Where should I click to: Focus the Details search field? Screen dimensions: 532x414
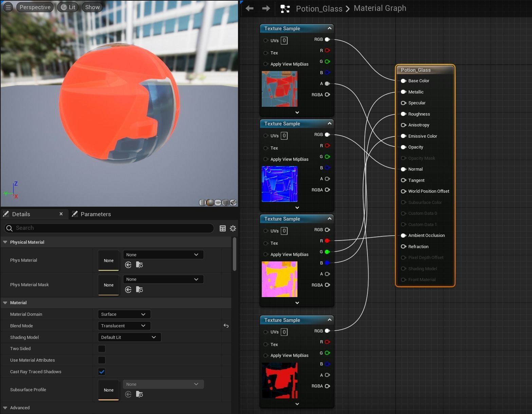point(109,228)
